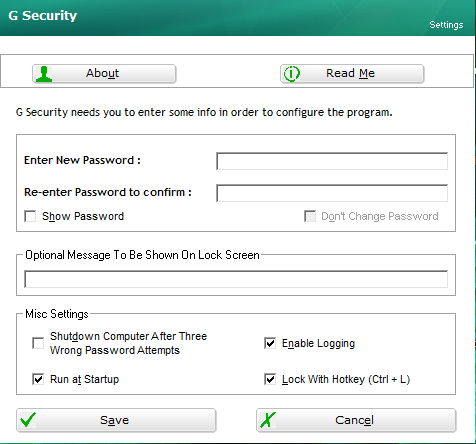The height and width of the screenshot is (444, 476).
Task: Toggle the Show Password checkbox
Action: point(30,216)
